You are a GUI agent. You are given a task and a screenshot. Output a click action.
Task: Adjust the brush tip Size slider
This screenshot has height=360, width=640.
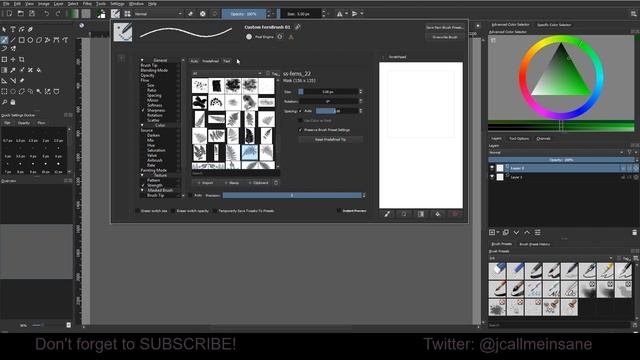click(x=329, y=92)
